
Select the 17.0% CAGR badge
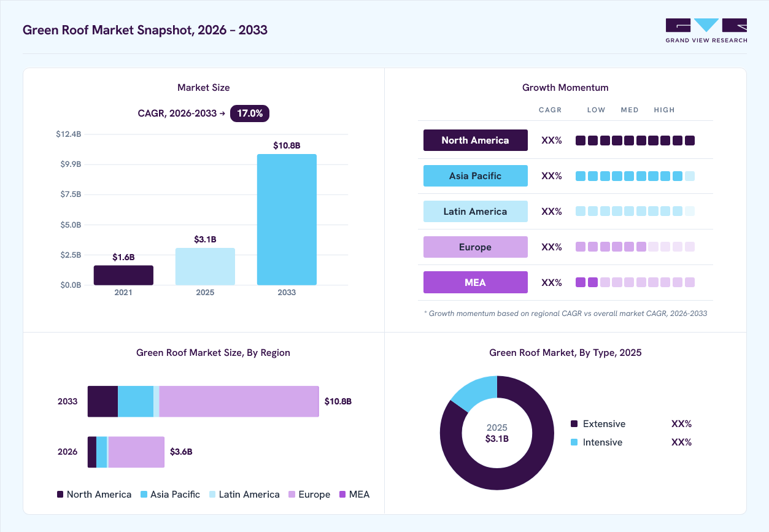(x=250, y=114)
